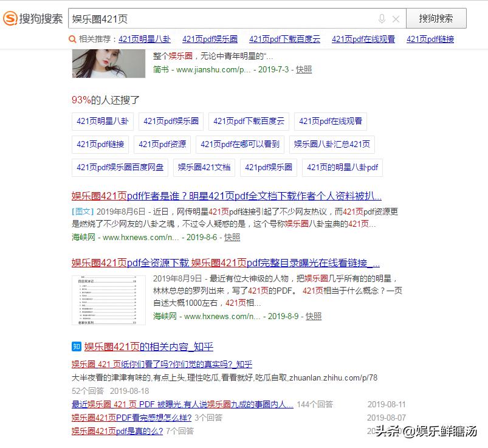The height and width of the screenshot is (448, 488).
Task: Select the 娱乐圈八卦汇总421页 suggestion
Action: 333,145
